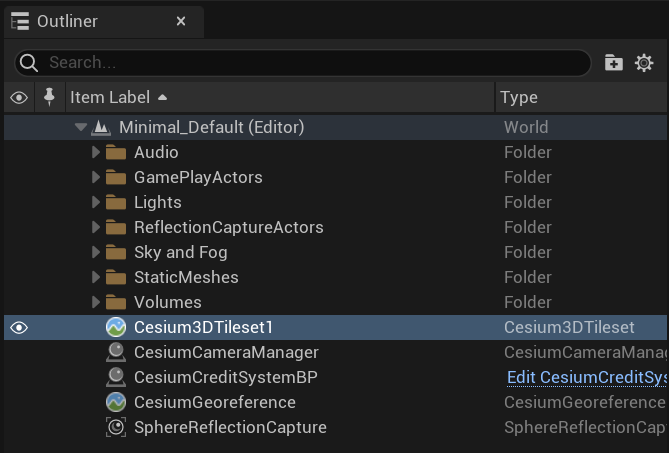Click the Folder type cell for Audio
The width and height of the screenshot is (669, 453).
pyautogui.click(x=528, y=152)
